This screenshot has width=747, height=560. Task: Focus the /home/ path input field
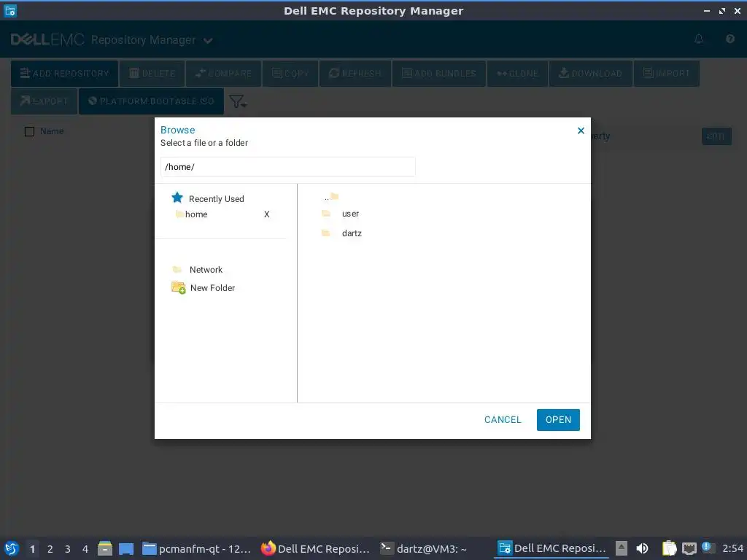click(x=287, y=167)
